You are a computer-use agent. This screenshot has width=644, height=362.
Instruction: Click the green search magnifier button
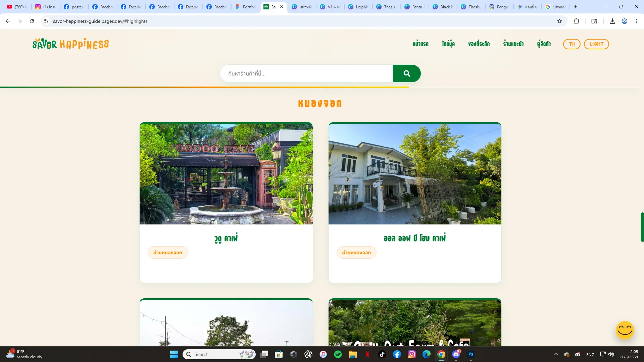click(407, 73)
